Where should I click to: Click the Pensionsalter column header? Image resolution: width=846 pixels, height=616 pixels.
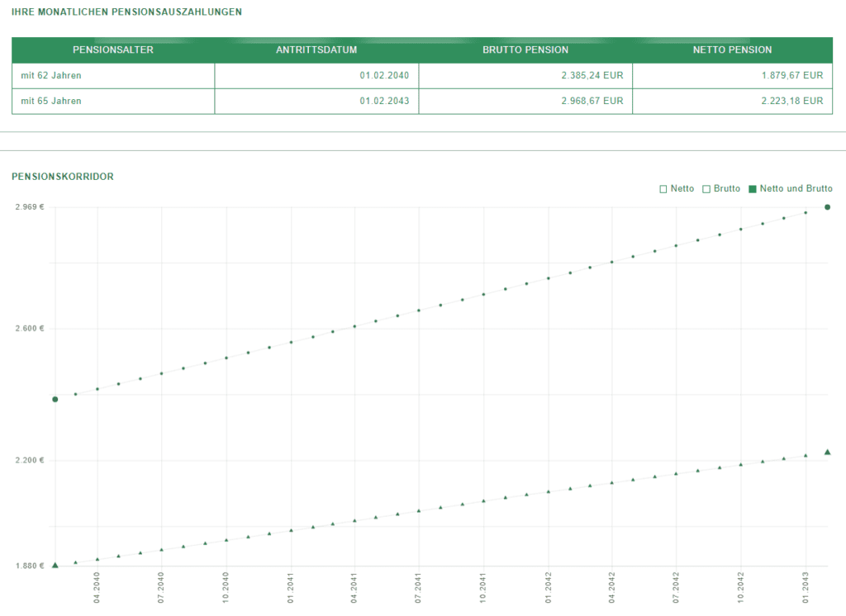pos(113,50)
